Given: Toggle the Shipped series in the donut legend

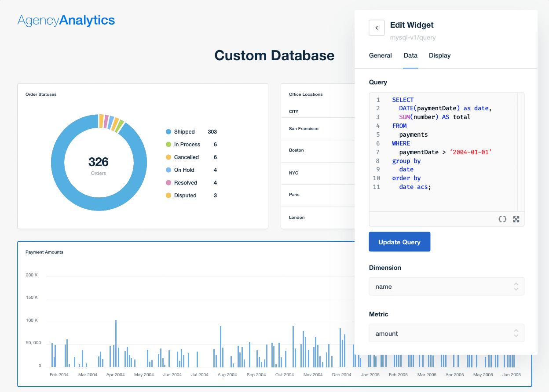Looking at the screenshot, I should [185, 131].
